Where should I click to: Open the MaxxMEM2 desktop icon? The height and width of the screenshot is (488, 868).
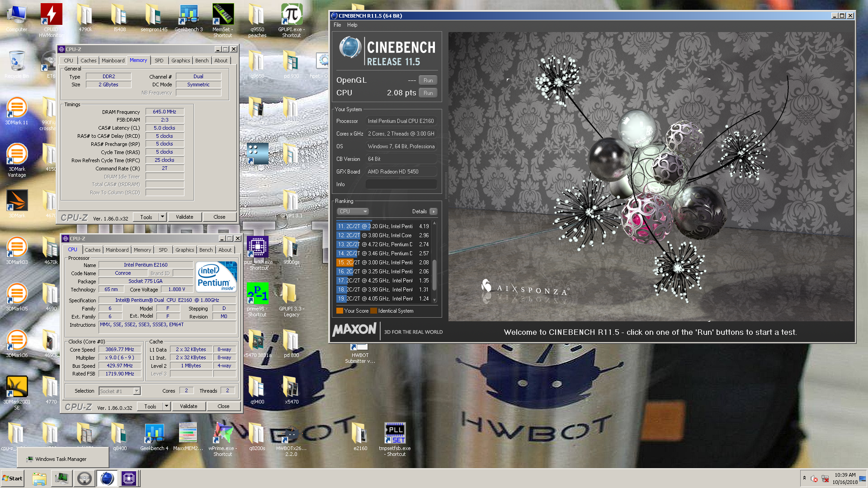[x=188, y=437]
